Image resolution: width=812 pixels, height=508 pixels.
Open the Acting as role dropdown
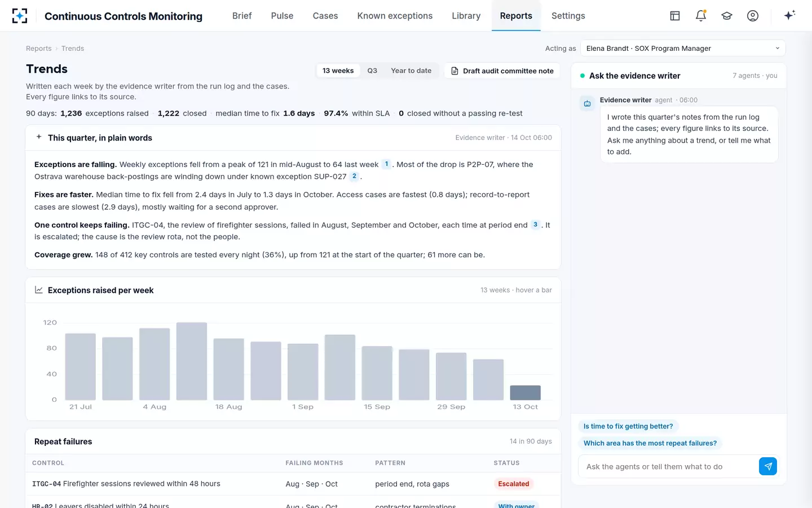[x=683, y=49]
